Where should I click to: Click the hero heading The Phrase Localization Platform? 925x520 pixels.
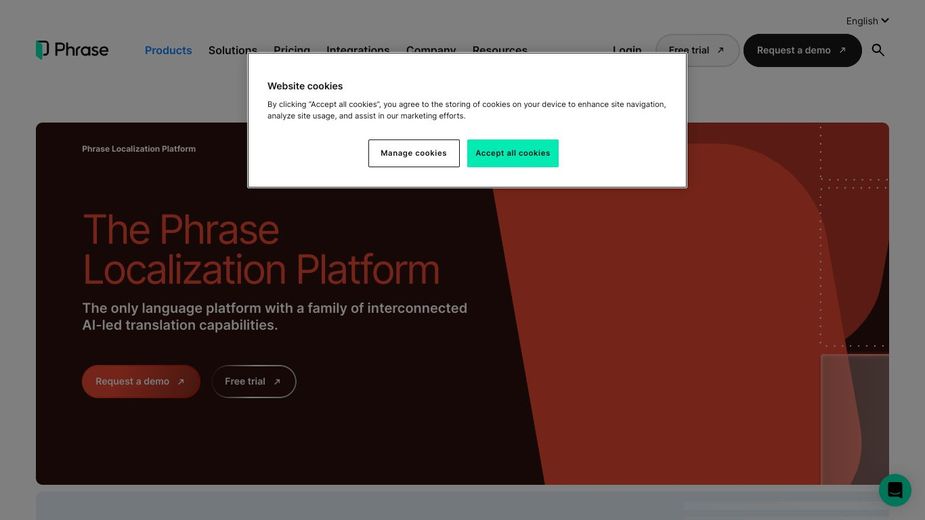click(260, 250)
